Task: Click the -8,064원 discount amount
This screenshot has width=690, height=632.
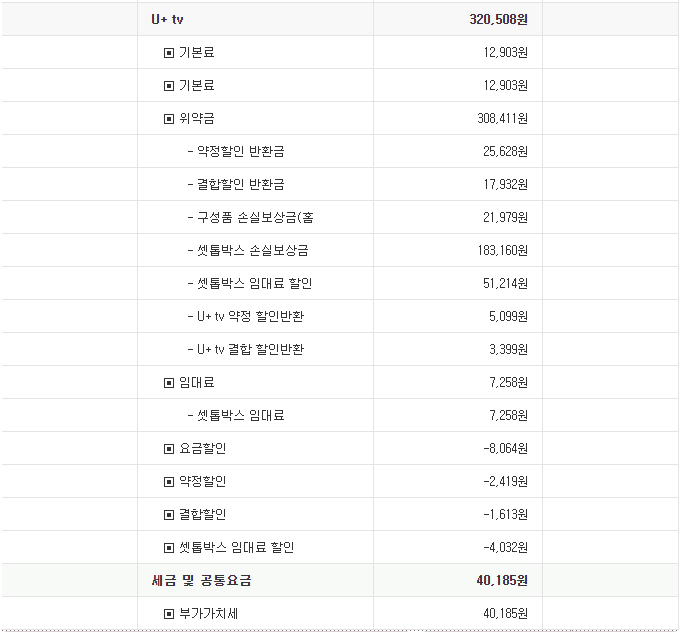Action: 505,449
